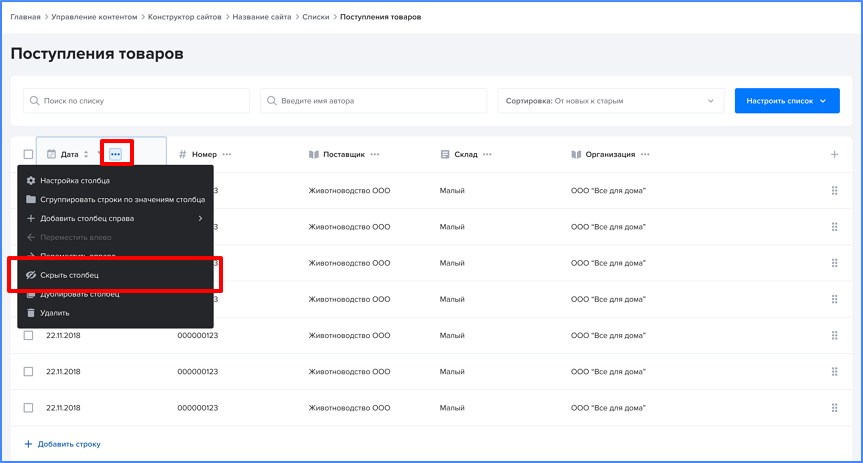Choose Настройка столбца from the menu
Screen dimensions: 863x463
click(116, 181)
